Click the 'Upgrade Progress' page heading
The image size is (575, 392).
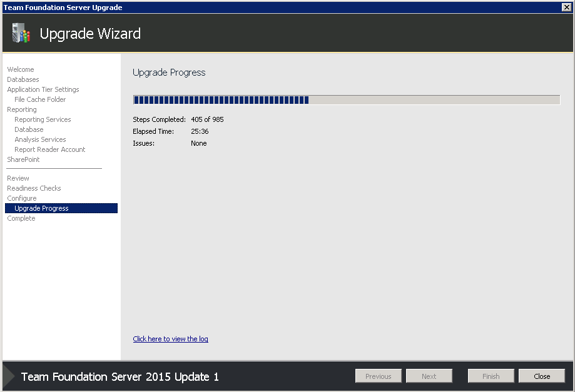point(169,73)
